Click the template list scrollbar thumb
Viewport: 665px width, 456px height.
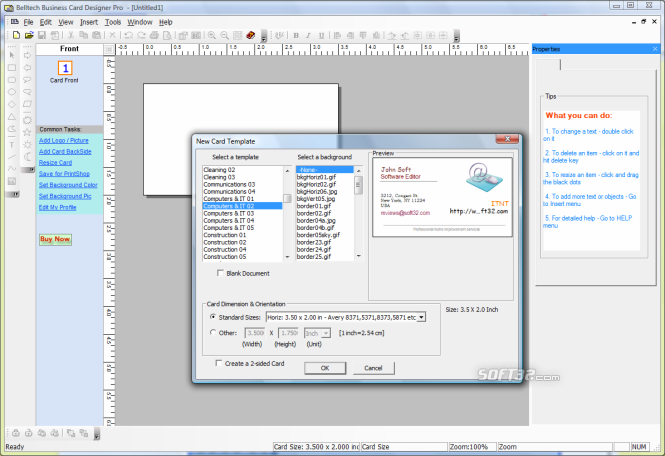[287, 198]
